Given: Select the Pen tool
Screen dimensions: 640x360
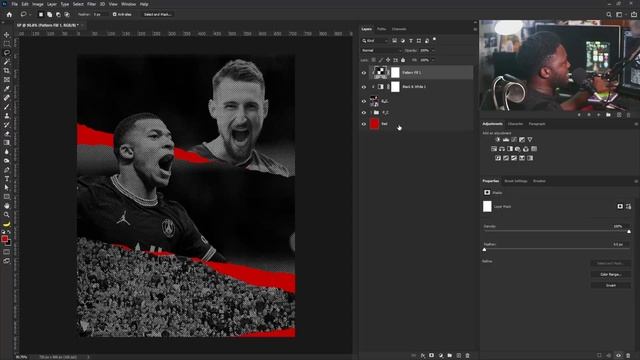Looking at the screenshot, I should pyautogui.click(x=7, y=170).
